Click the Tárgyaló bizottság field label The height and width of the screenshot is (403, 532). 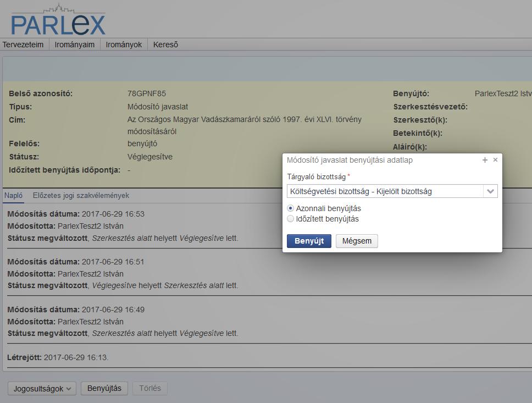point(316,177)
